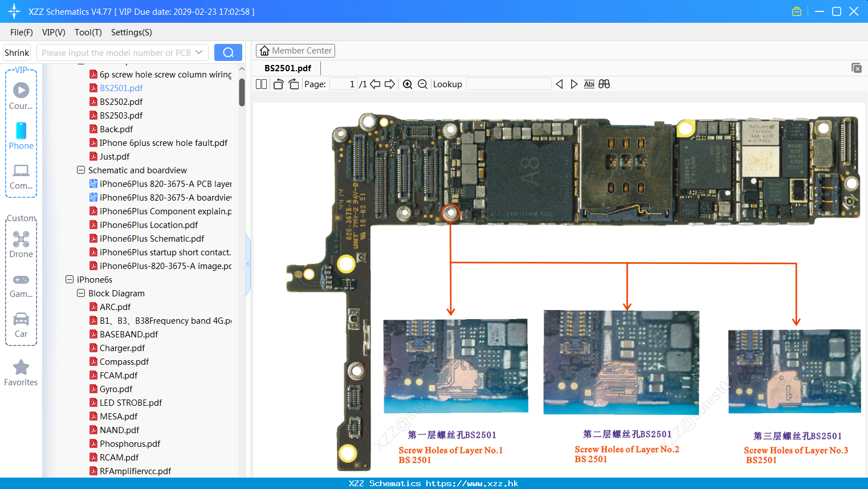Collapse the iPhone6s tree node
Viewport: 868px width, 489px height.
click(x=70, y=279)
